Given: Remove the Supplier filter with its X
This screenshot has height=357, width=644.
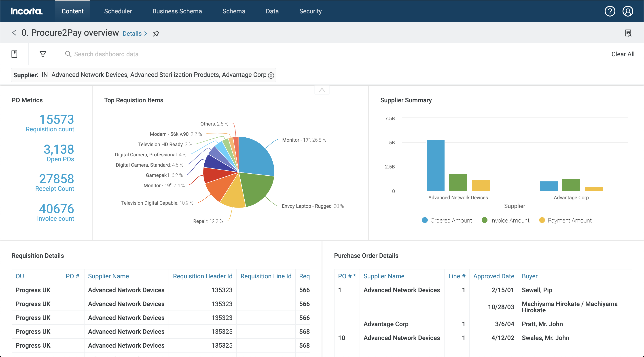Looking at the screenshot, I should coord(271,75).
